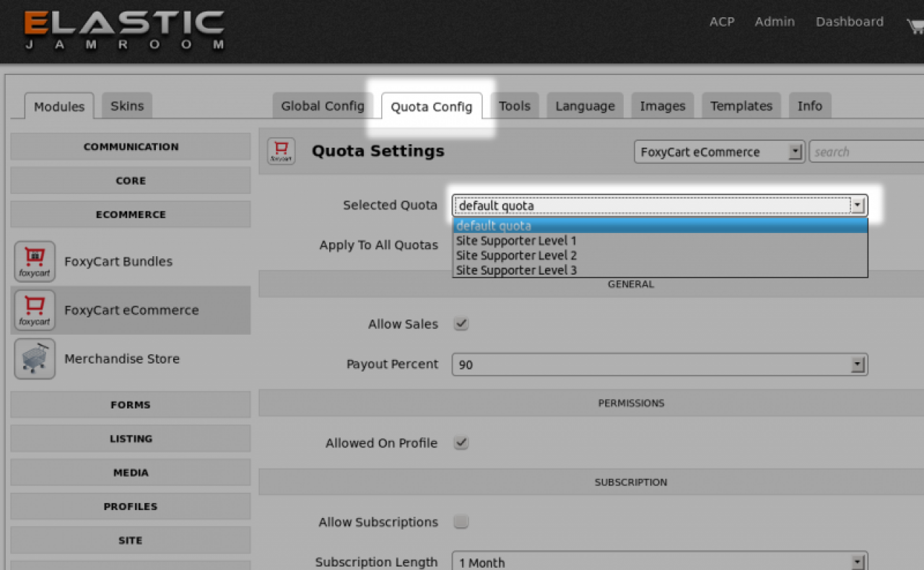Select the Merchandise Store module label
The height and width of the screenshot is (570, 924).
point(122,359)
